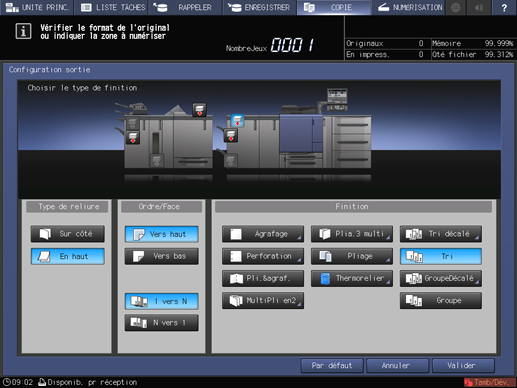Viewport: 517px width, 388px height.
Task: Select 'En haut' binding type
Action: pyautogui.click(x=68, y=256)
